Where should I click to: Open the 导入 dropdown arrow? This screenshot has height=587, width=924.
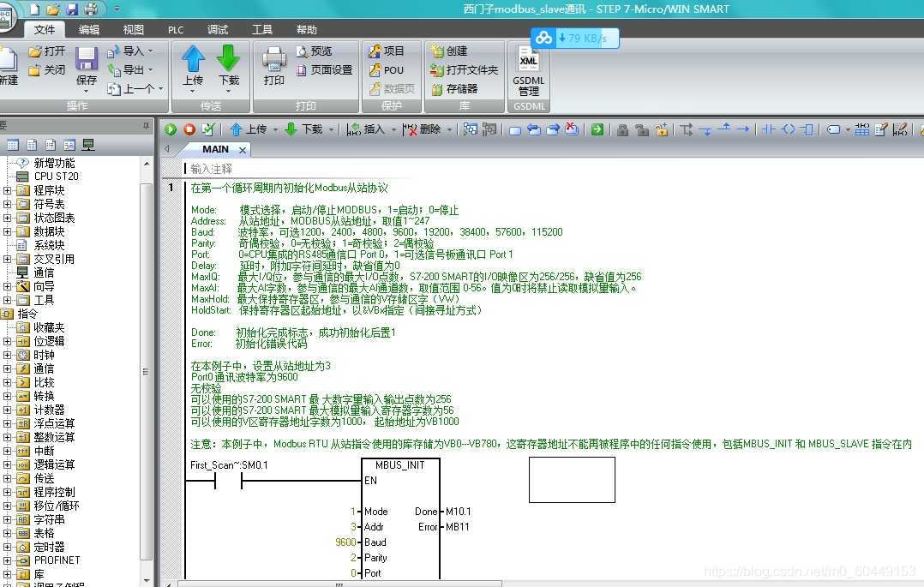click(x=150, y=52)
